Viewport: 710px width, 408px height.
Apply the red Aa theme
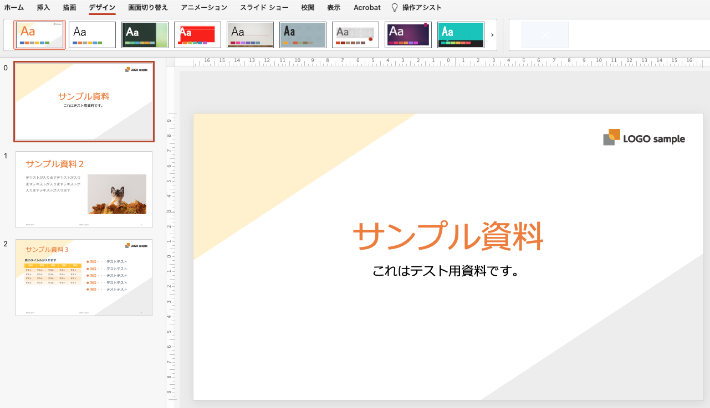197,34
